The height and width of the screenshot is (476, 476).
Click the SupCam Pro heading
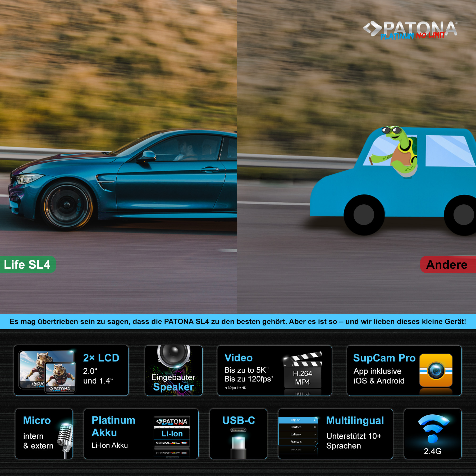point(384,358)
